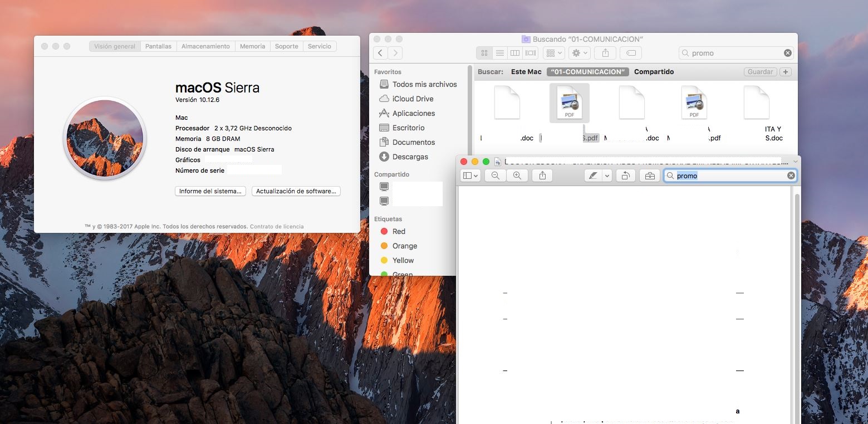
Task: Open Finder arrange-by grouping dropdown
Action: (554, 53)
